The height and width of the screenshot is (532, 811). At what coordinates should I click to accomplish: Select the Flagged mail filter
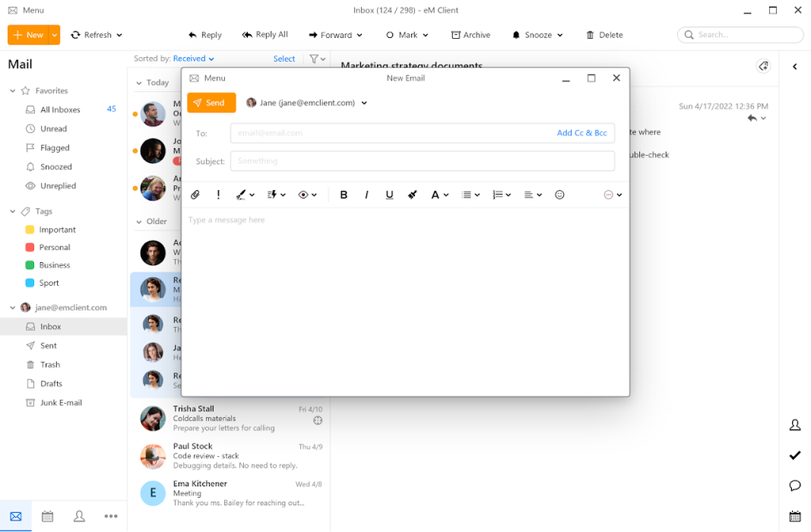(x=55, y=147)
